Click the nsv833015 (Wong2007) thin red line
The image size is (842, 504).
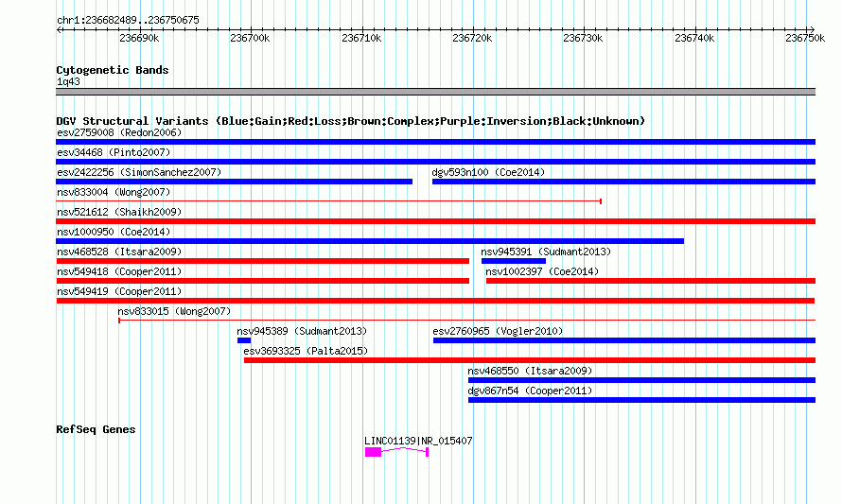point(466,321)
